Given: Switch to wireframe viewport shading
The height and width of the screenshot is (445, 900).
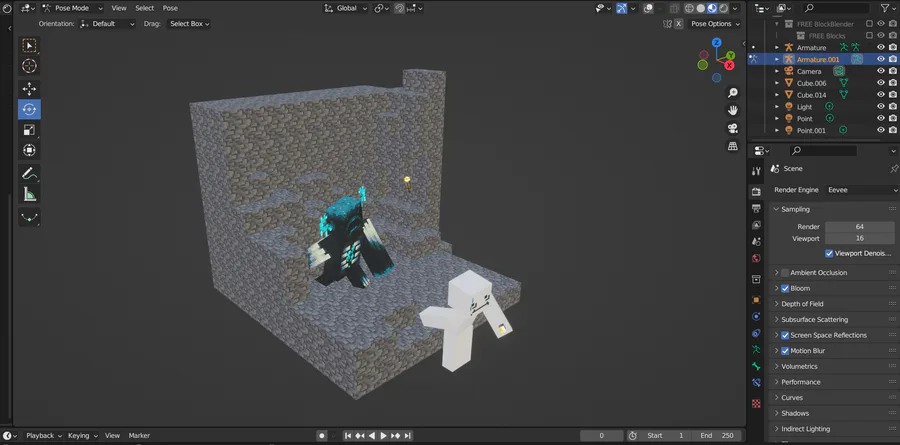Looking at the screenshot, I should pos(689,8).
